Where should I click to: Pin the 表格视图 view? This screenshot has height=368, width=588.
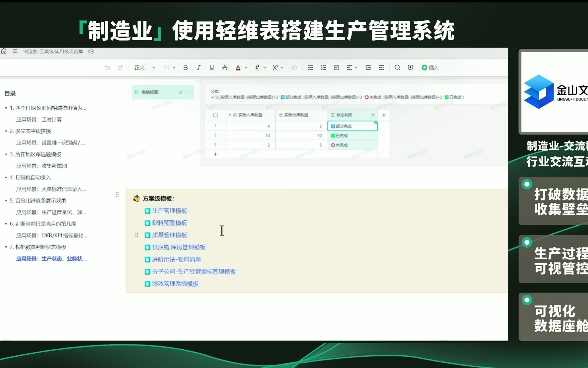pos(180,92)
